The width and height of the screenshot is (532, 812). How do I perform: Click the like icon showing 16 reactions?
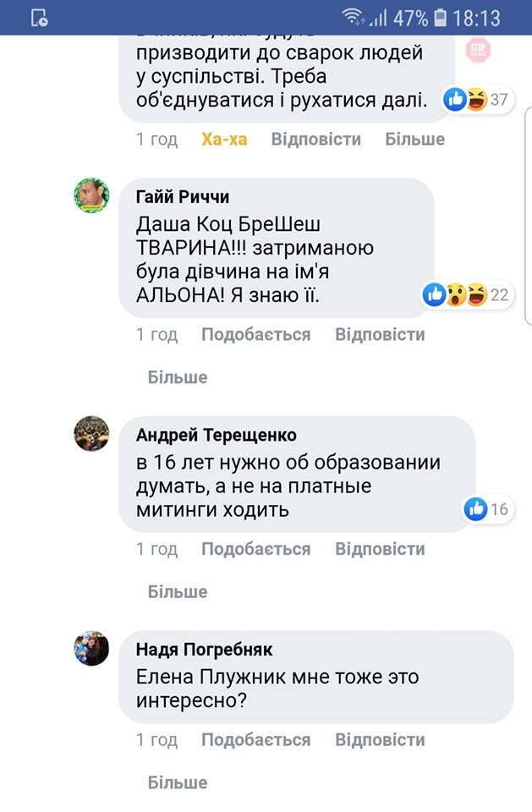coord(474,508)
